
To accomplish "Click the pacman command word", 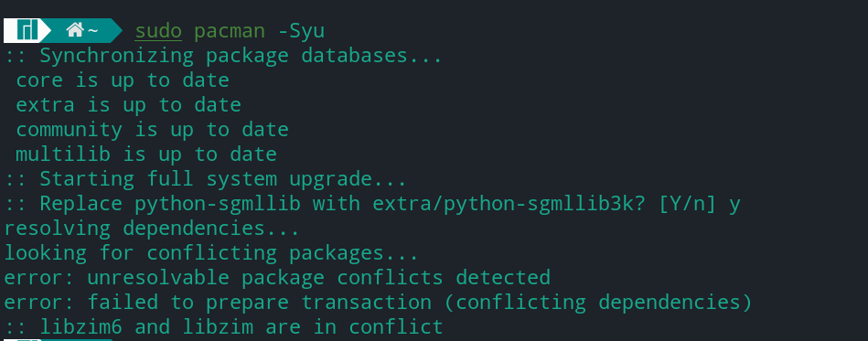I will 230,31.
